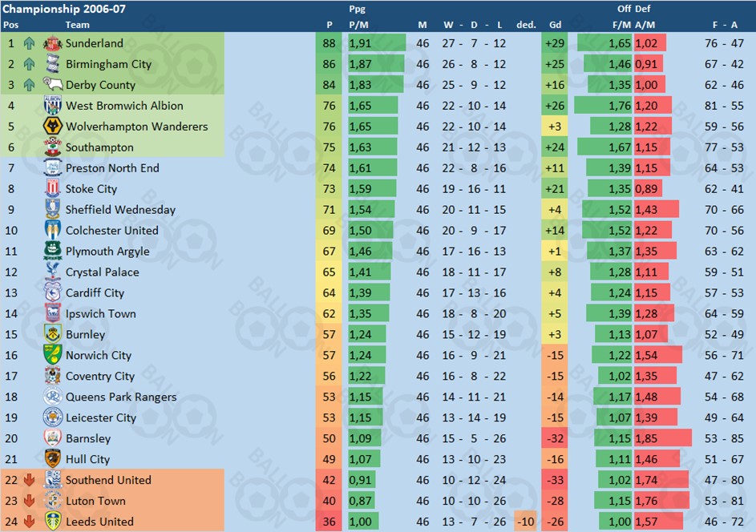Image resolution: width=756 pixels, height=532 pixels.
Task: Click the Stoke City team name
Action: pos(91,189)
